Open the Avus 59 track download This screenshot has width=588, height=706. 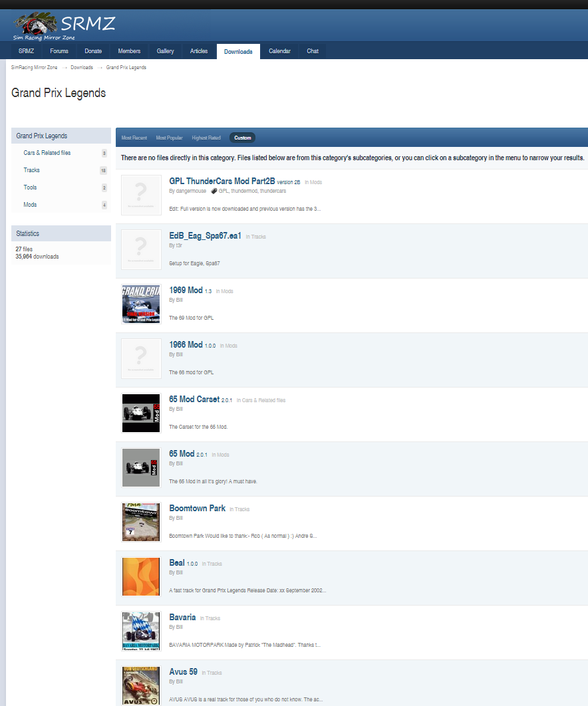[184, 671]
